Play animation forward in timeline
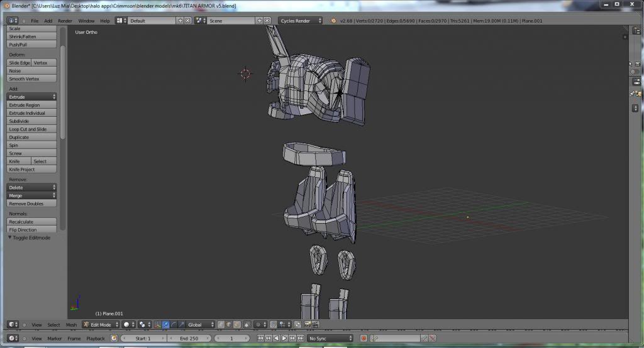The width and height of the screenshot is (644, 348). point(284,339)
